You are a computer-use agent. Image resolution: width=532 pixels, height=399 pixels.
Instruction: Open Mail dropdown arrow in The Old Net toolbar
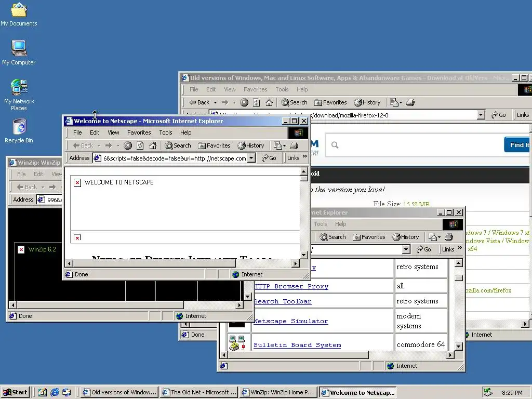pyautogui.click(x=439, y=237)
